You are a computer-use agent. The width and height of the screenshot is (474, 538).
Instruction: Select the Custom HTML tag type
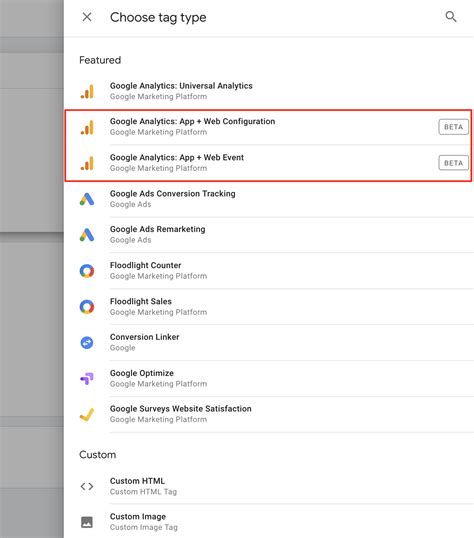(x=269, y=486)
